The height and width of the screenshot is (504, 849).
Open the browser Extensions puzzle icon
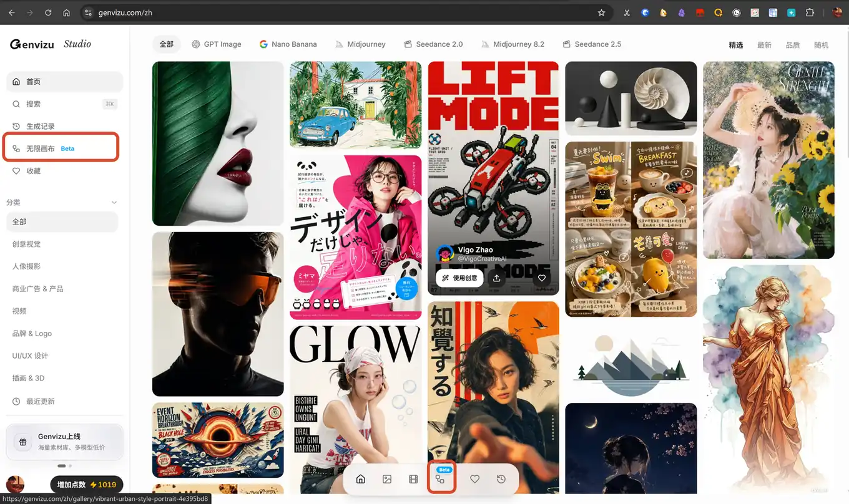point(810,12)
